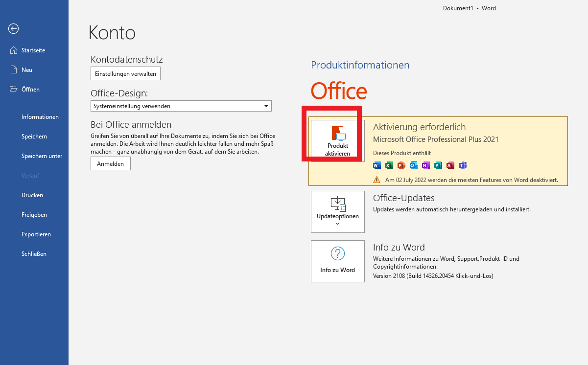
Task: Click the Neu label in sidebar
Action: point(27,70)
